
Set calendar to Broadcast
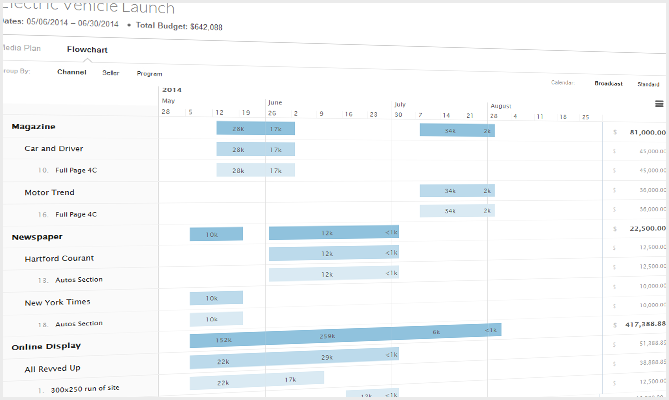click(610, 84)
